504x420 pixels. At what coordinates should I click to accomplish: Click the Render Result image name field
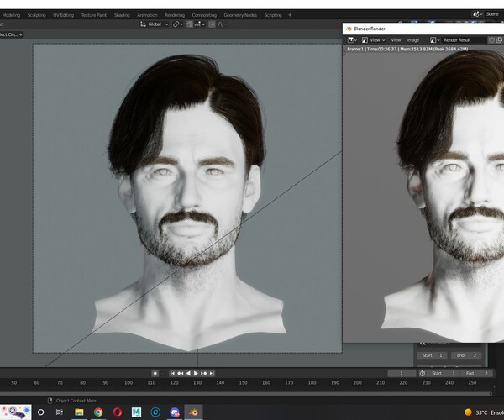coord(464,40)
